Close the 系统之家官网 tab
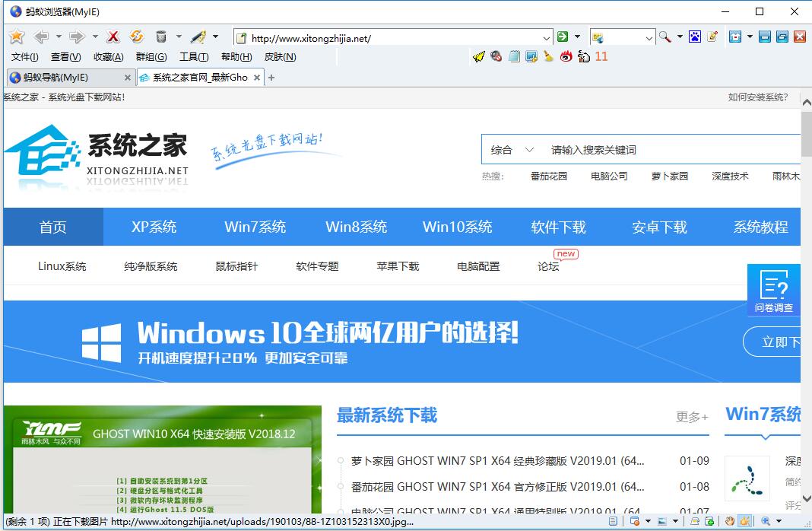Screen dimensions: 812x531 257,78
